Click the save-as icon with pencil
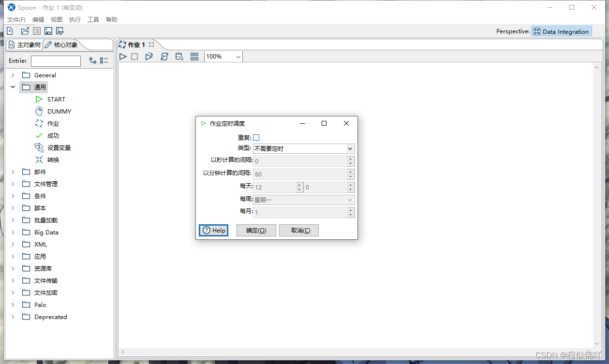 [x=60, y=31]
